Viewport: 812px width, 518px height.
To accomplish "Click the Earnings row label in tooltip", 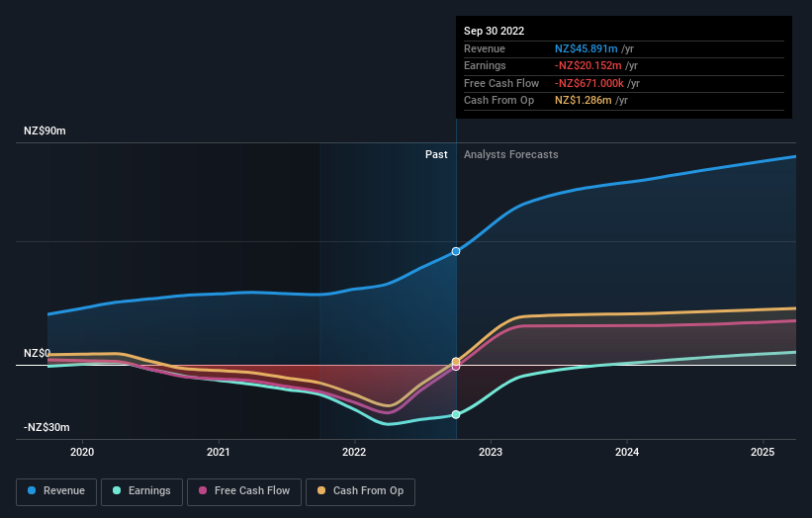I will (x=485, y=65).
